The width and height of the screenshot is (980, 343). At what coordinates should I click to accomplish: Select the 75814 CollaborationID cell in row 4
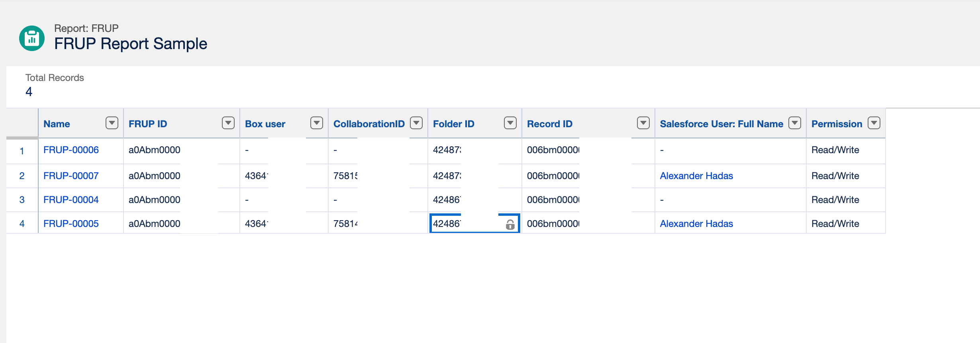(x=378, y=223)
